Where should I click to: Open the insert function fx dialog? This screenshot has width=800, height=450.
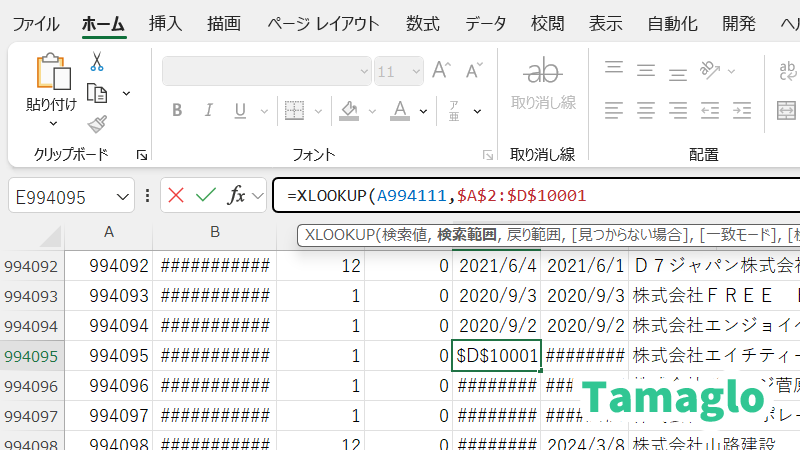coord(236,195)
